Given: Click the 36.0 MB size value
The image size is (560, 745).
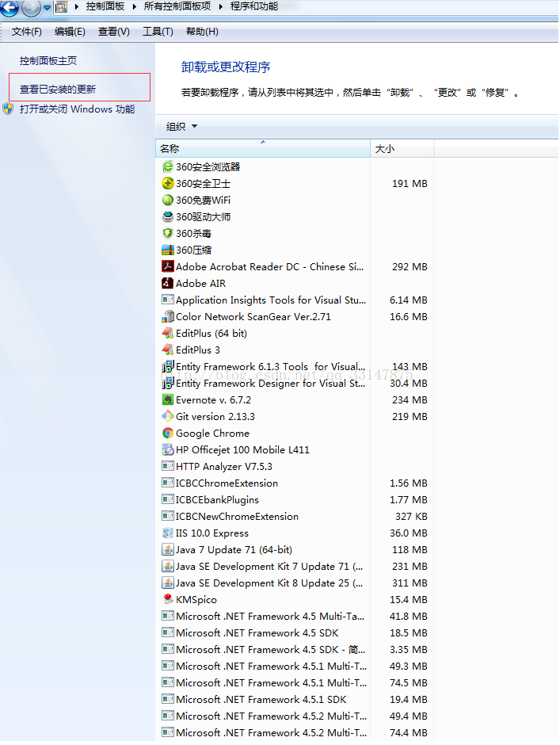Looking at the screenshot, I should (x=409, y=533).
